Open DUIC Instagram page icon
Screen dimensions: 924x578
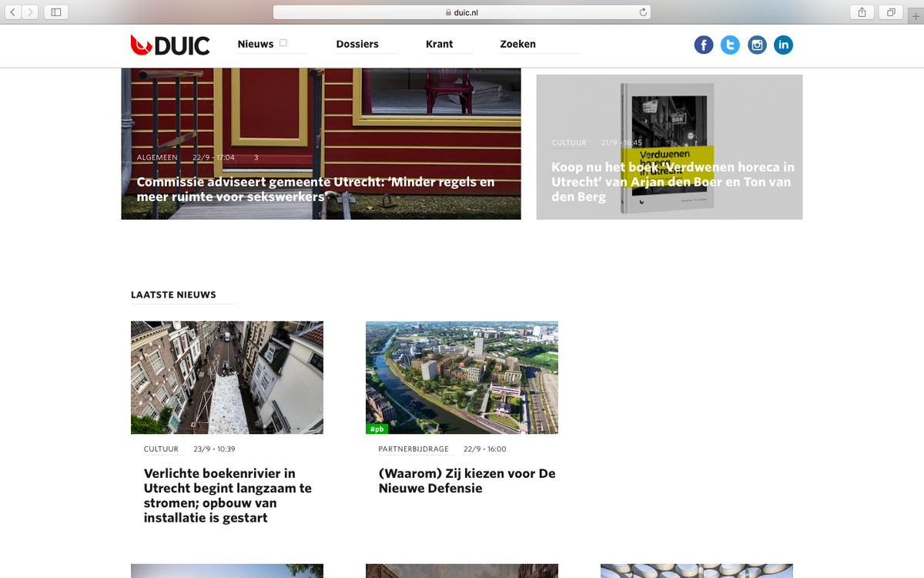757,45
